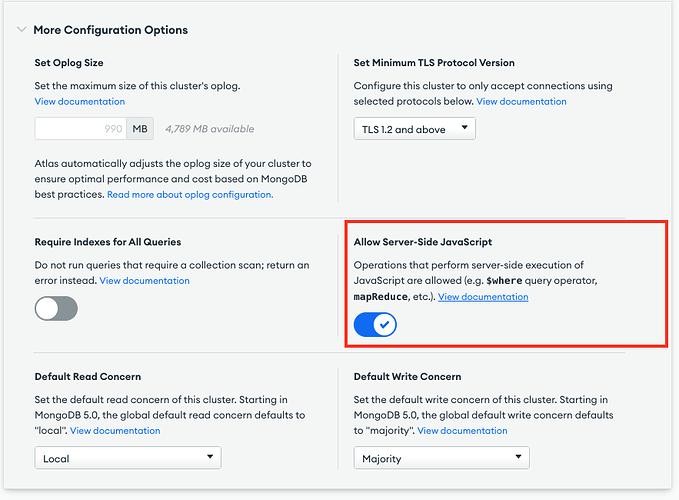Disable the Allow Server-Side JavaScript toggle
The image size is (679, 500).
[375, 324]
